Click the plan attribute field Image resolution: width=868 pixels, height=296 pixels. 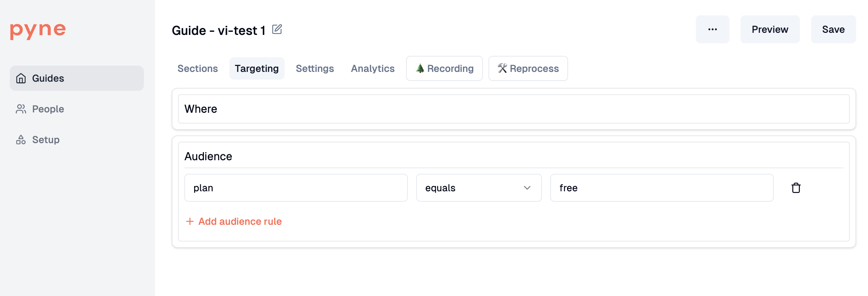coord(296,188)
